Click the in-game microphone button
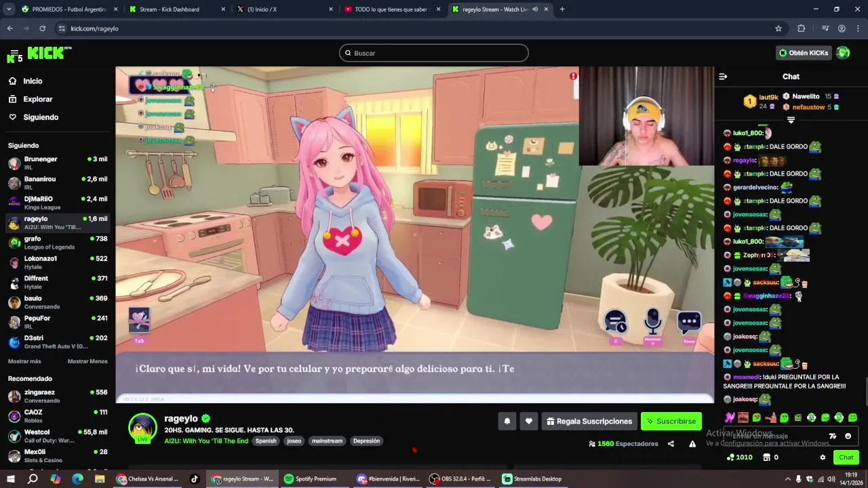 (652, 322)
